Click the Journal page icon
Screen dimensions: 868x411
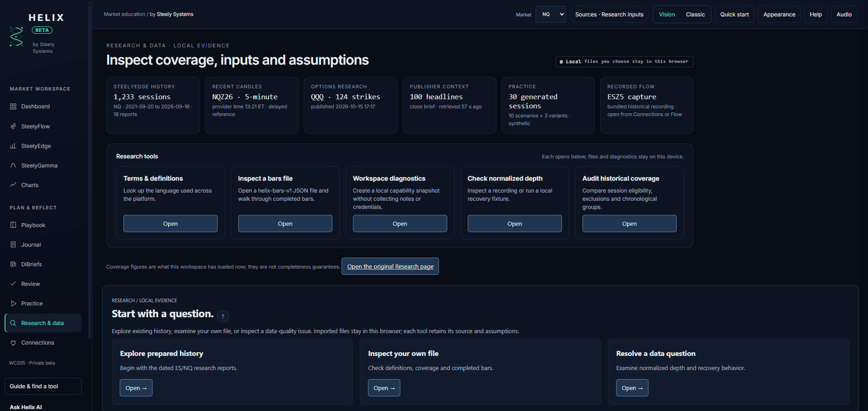[13, 245]
